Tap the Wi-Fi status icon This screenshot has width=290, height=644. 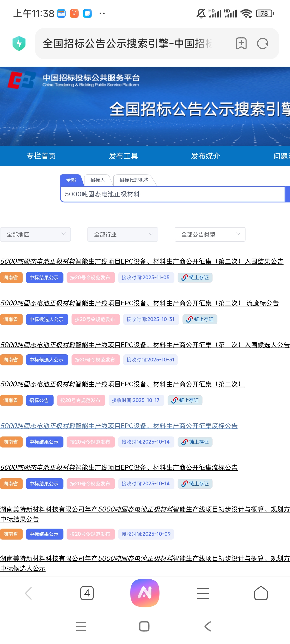[246, 14]
